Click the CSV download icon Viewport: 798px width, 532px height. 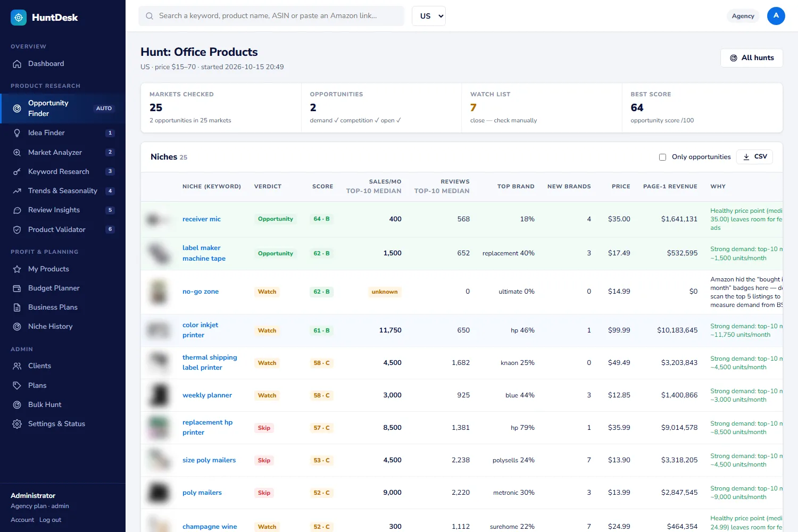pyautogui.click(x=746, y=157)
